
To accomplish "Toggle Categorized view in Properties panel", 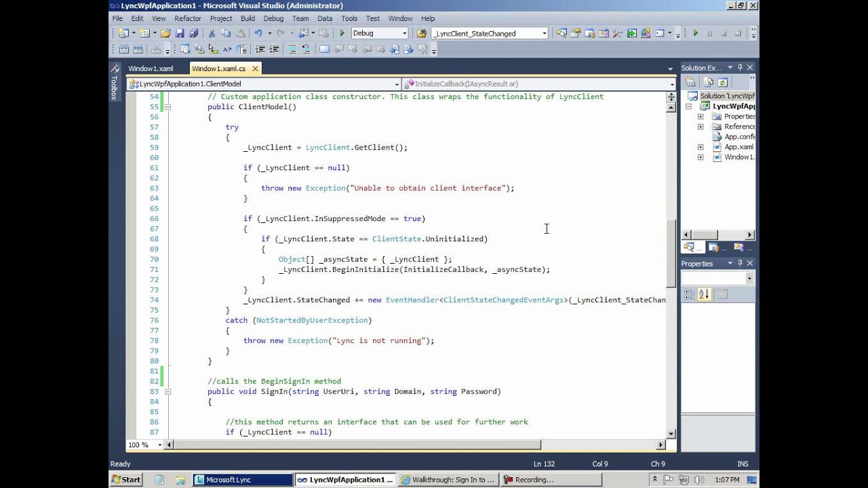I will [x=690, y=294].
